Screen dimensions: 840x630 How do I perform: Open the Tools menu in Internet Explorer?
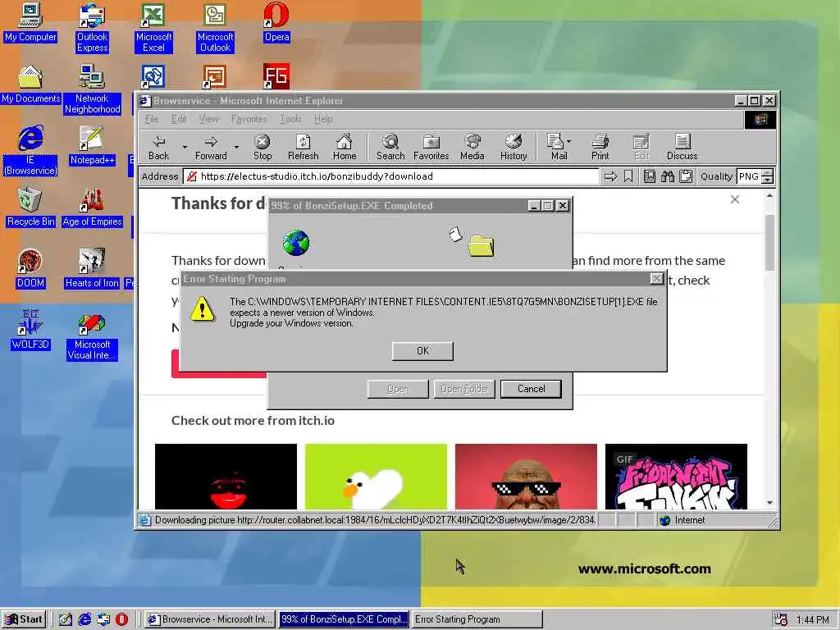[x=290, y=119]
